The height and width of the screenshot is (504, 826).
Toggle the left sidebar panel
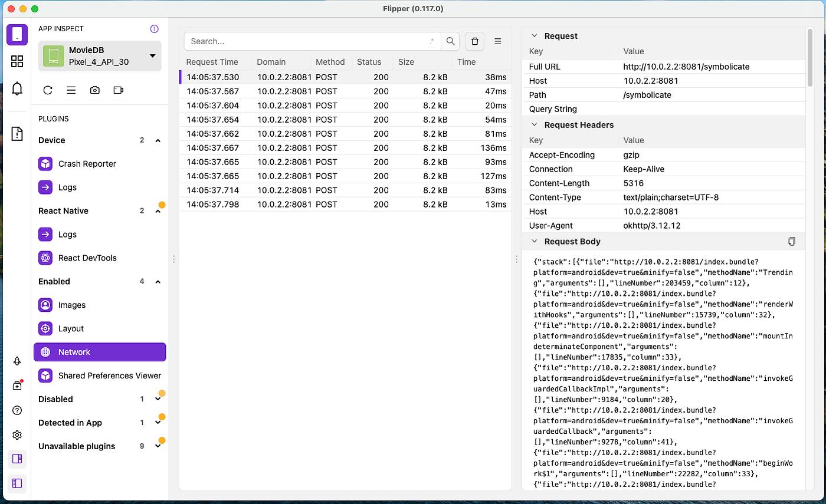(17, 483)
